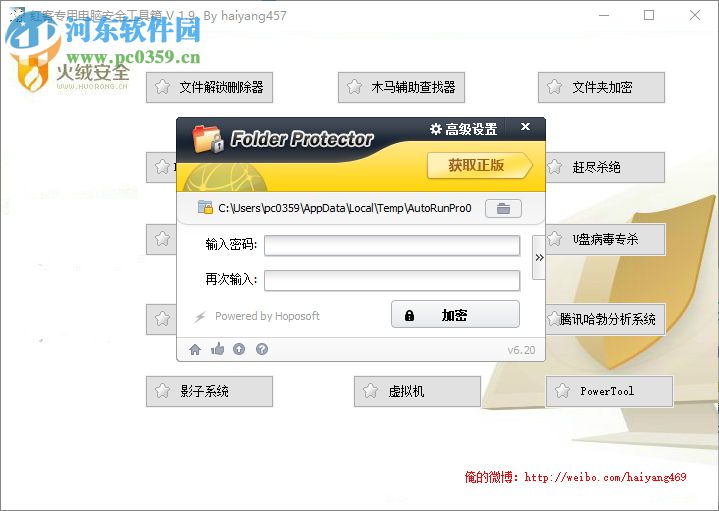Click star icon on 赶尽杀绝
This screenshot has height=511, width=719.
(554, 167)
